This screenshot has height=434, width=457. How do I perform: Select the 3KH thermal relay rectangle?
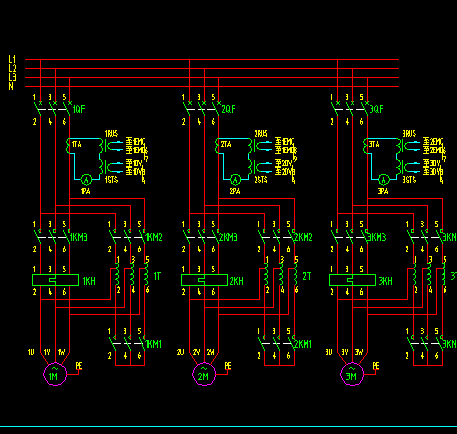tap(352, 280)
